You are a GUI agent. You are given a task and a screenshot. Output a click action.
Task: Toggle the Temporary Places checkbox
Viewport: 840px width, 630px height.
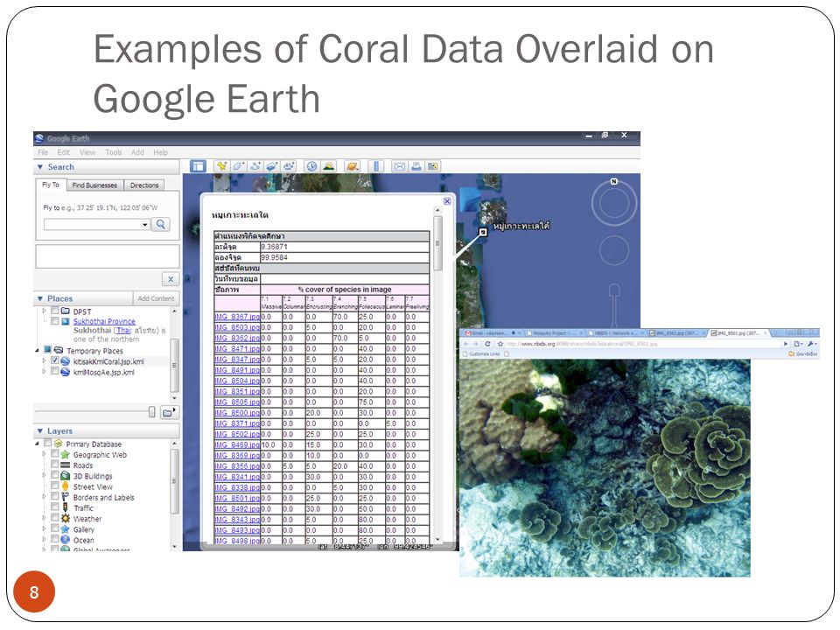(x=47, y=349)
